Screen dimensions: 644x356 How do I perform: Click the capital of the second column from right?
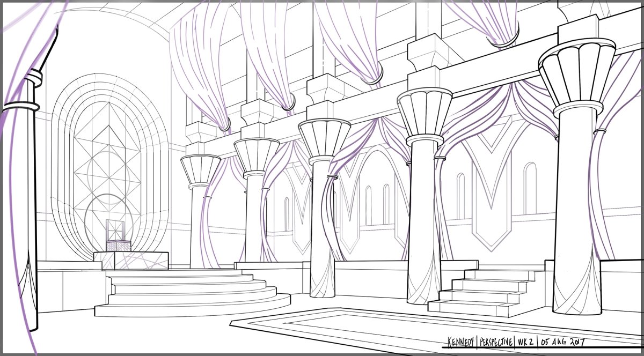(x=425, y=114)
